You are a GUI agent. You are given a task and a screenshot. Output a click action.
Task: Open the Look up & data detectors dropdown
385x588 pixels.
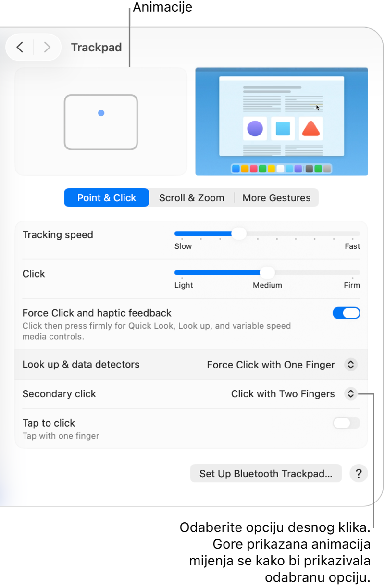coord(350,365)
